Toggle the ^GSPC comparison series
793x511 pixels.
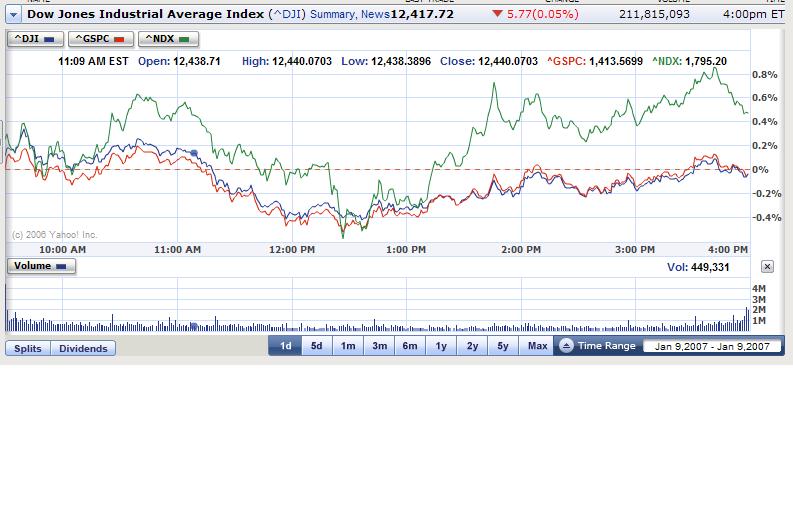[101, 39]
